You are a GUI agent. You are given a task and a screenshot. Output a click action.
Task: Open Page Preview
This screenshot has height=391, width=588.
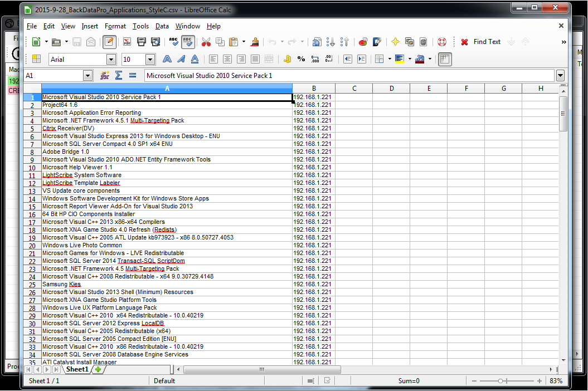coord(155,42)
